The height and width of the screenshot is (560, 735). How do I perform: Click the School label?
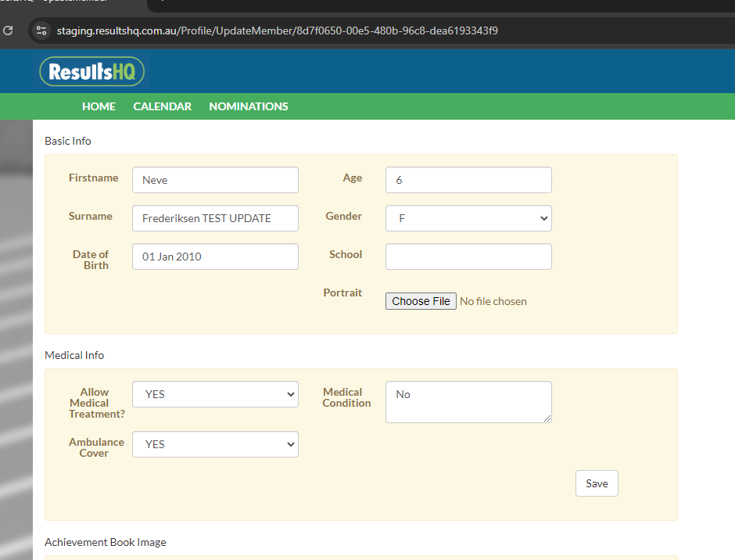pyautogui.click(x=346, y=254)
